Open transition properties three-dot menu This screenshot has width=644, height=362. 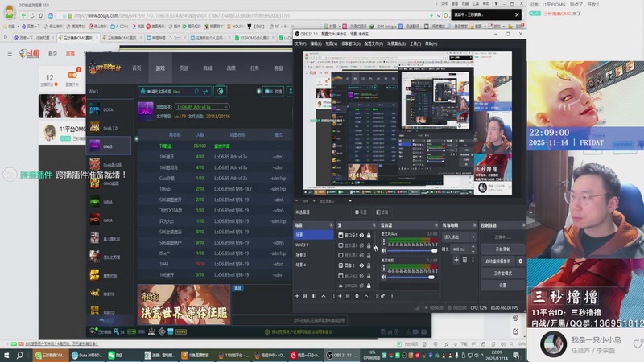pos(473,260)
